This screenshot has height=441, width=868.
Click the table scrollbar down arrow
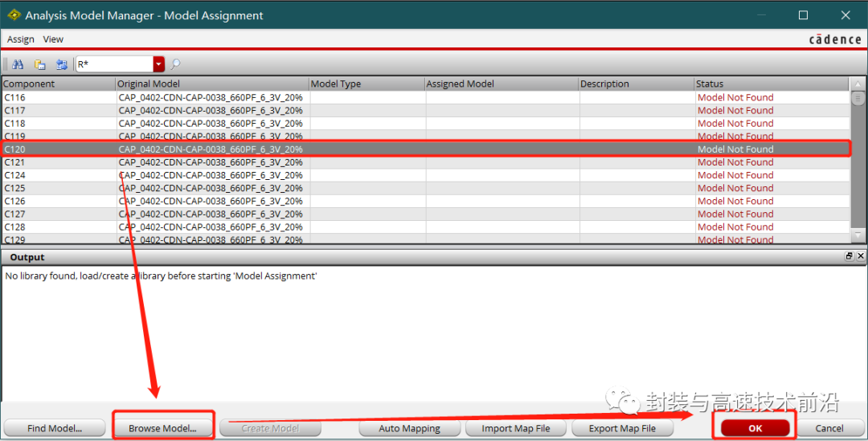point(858,235)
